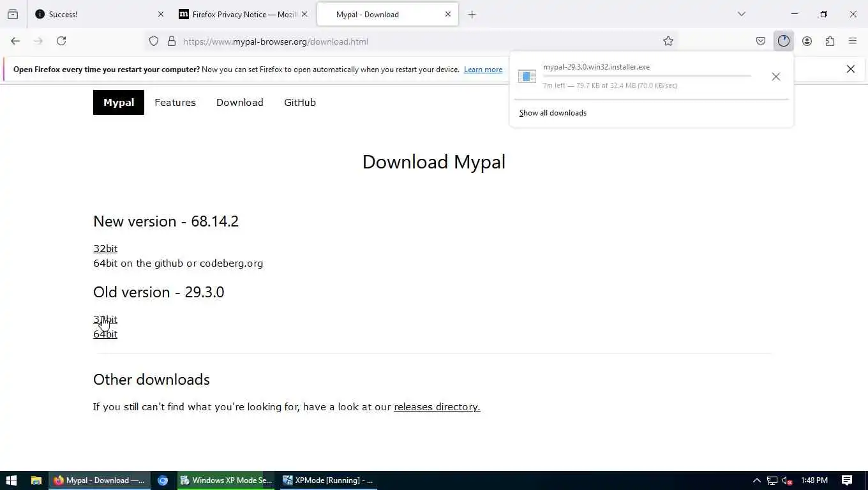The height and width of the screenshot is (490, 868).
Task: Open the Extensions puzzle icon
Action: coord(830,41)
